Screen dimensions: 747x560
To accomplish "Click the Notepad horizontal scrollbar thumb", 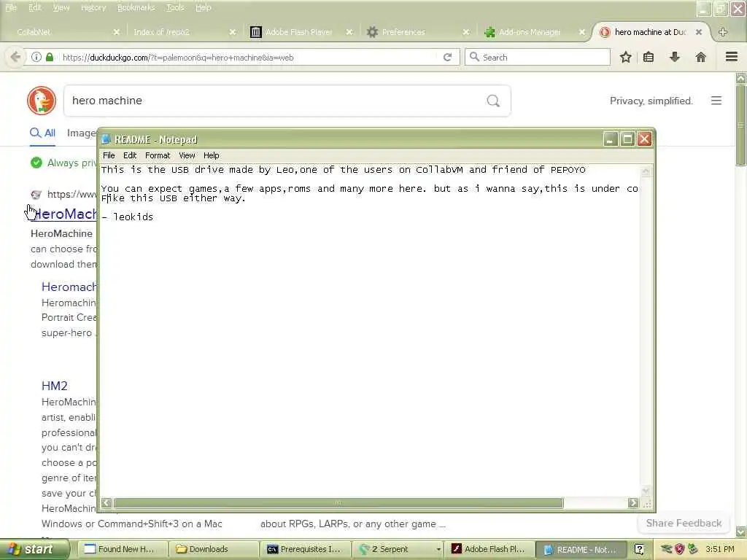I will pos(338,503).
